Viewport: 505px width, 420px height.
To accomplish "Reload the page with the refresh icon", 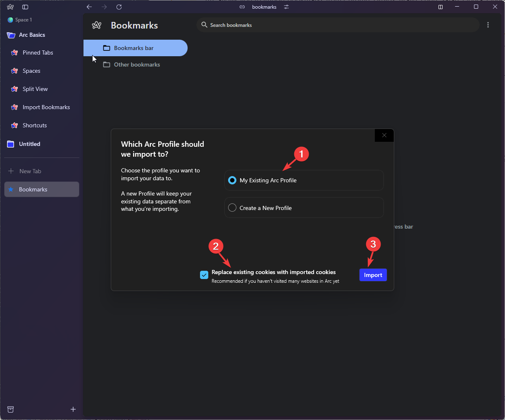I will [x=119, y=7].
